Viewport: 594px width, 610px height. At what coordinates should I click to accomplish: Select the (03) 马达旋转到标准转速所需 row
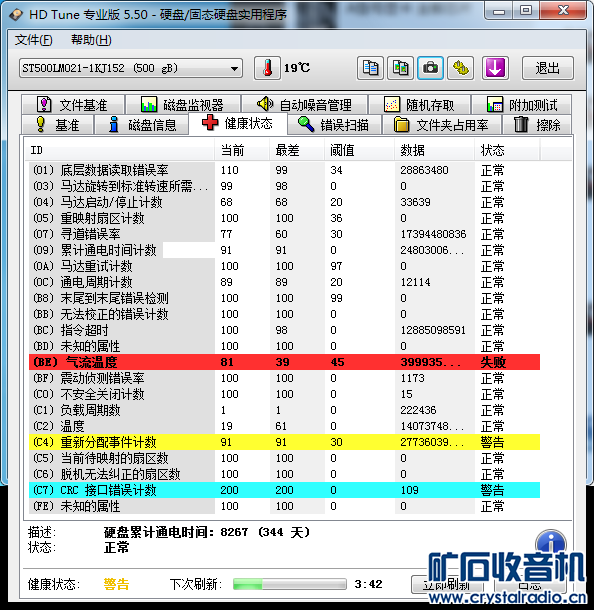pos(284,186)
